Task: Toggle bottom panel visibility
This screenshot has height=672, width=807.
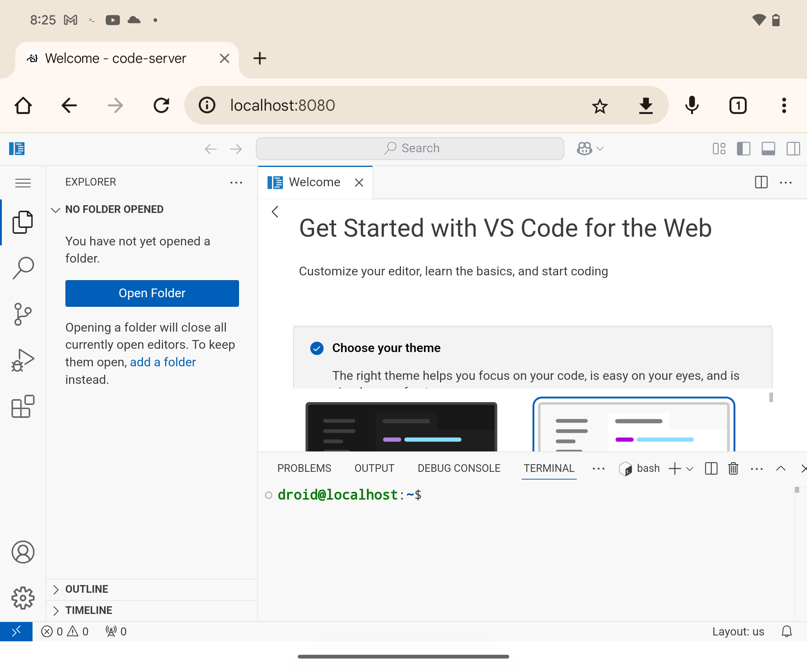Action: point(768,149)
